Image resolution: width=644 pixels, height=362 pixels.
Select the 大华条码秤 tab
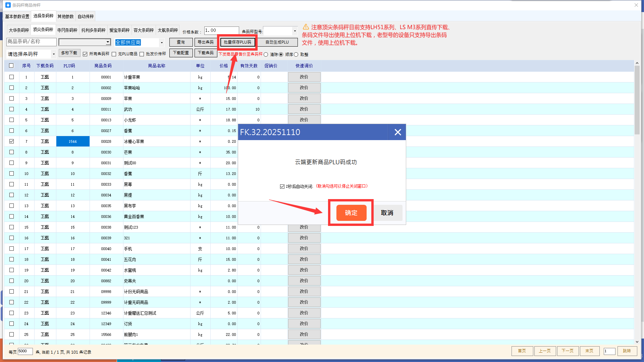[19, 30]
